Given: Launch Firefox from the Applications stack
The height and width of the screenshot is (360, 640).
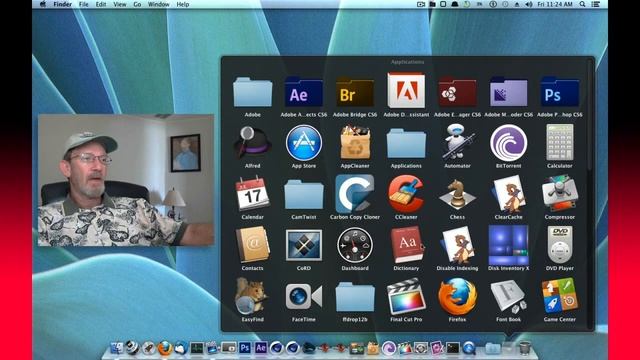Looking at the screenshot, I should [457, 296].
